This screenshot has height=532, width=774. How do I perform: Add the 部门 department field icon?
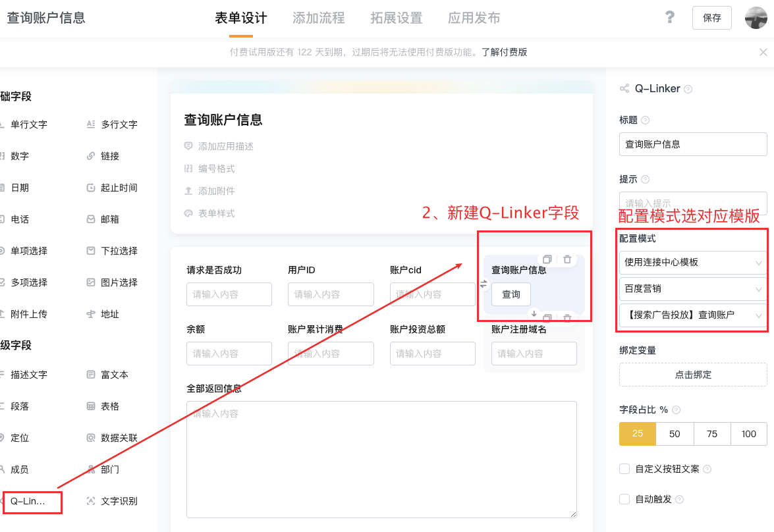click(x=91, y=469)
